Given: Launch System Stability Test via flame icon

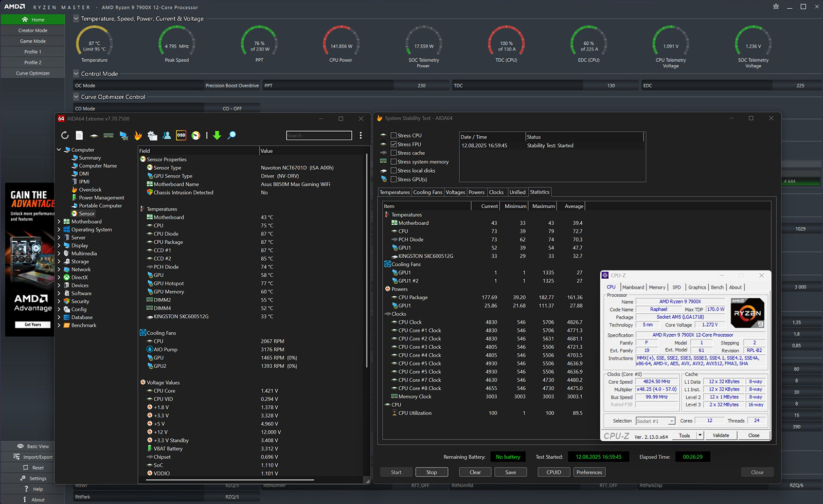Looking at the screenshot, I should 138,135.
